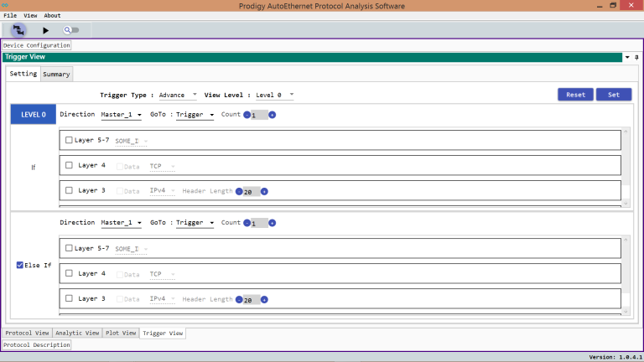Open Direction Master_1 dropdown in Else If section
The image size is (644, 362).
[x=121, y=222]
